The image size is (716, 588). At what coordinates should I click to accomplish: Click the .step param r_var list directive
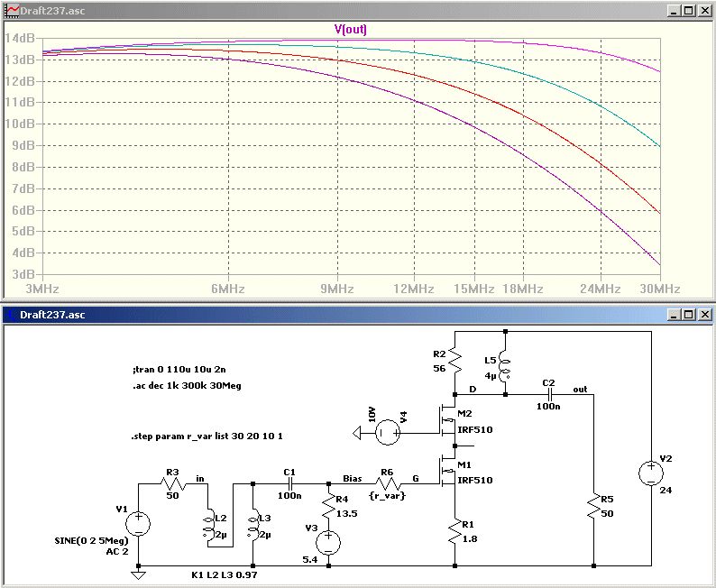coord(207,436)
